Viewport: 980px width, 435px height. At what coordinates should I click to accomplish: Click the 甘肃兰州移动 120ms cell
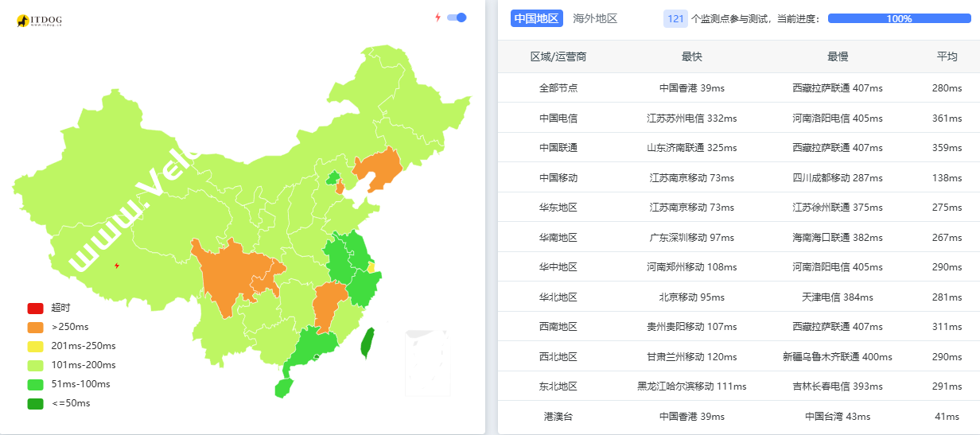coord(692,356)
